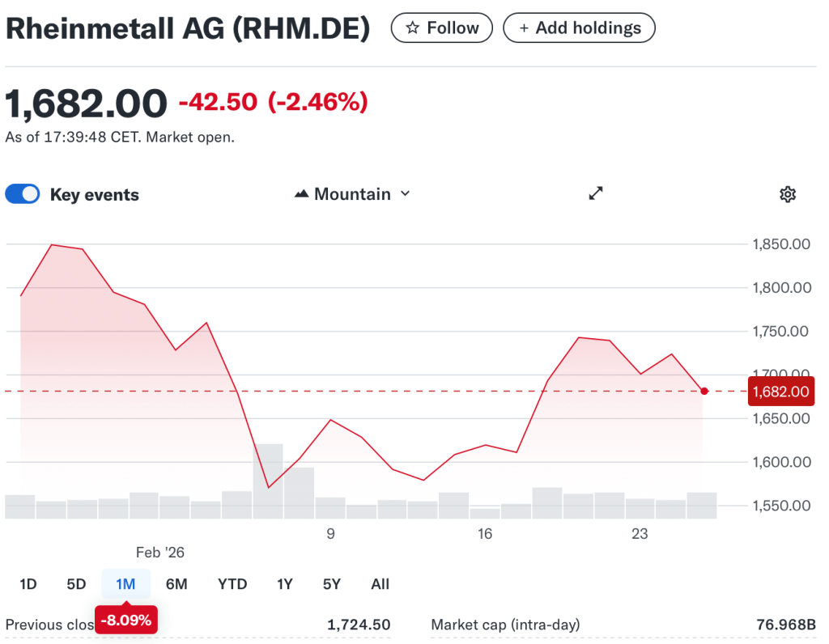Click the Follow star button
Viewport: 829px width, 644px height.
pos(441,28)
